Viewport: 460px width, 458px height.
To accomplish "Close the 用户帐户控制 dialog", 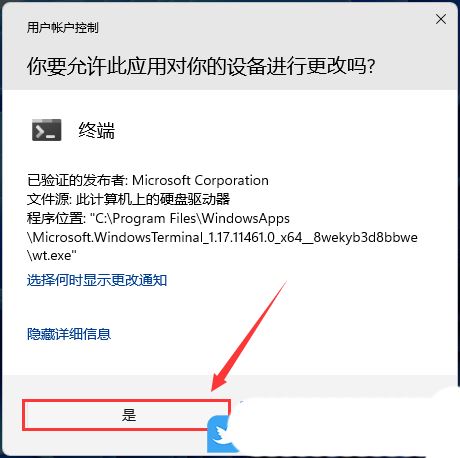I will click(x=441, y=19).
